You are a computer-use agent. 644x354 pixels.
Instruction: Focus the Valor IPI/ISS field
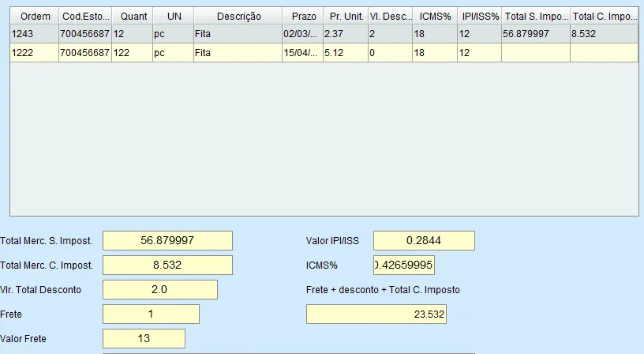[x=424, y=240]
